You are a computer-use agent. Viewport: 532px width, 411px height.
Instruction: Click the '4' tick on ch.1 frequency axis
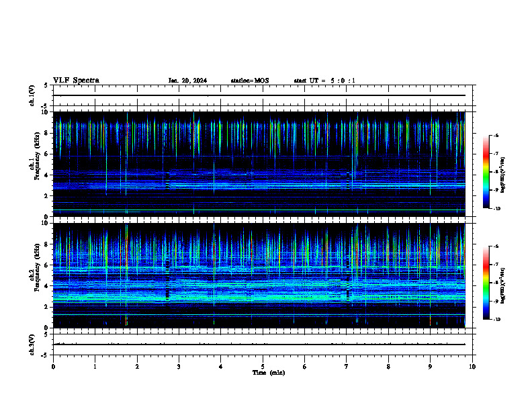point(46,175)
